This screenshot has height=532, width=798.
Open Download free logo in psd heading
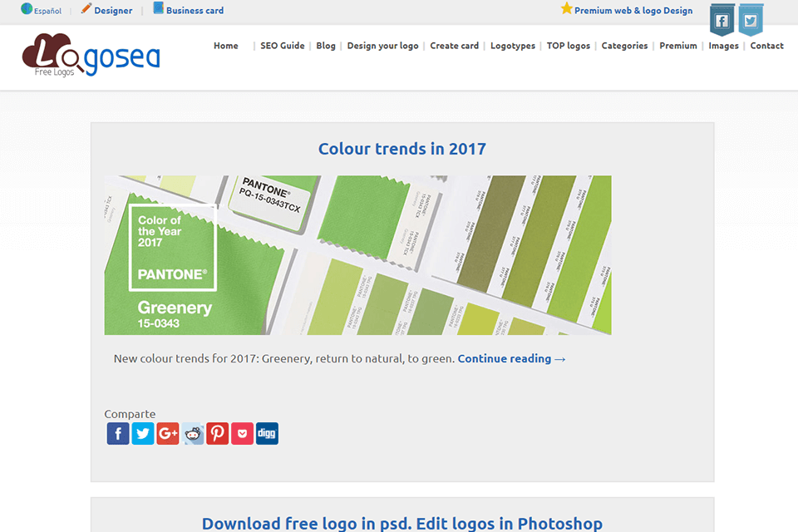(x=402, y=524)
